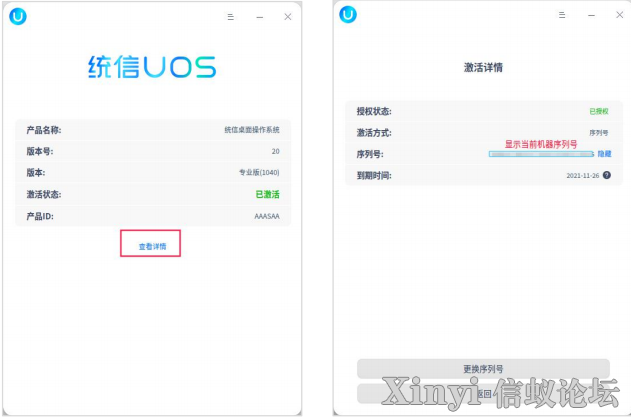Screen dimensions: 631x417
Task: Click UOS logo icon in 激活详情 window
Action: tap(348, 14)
